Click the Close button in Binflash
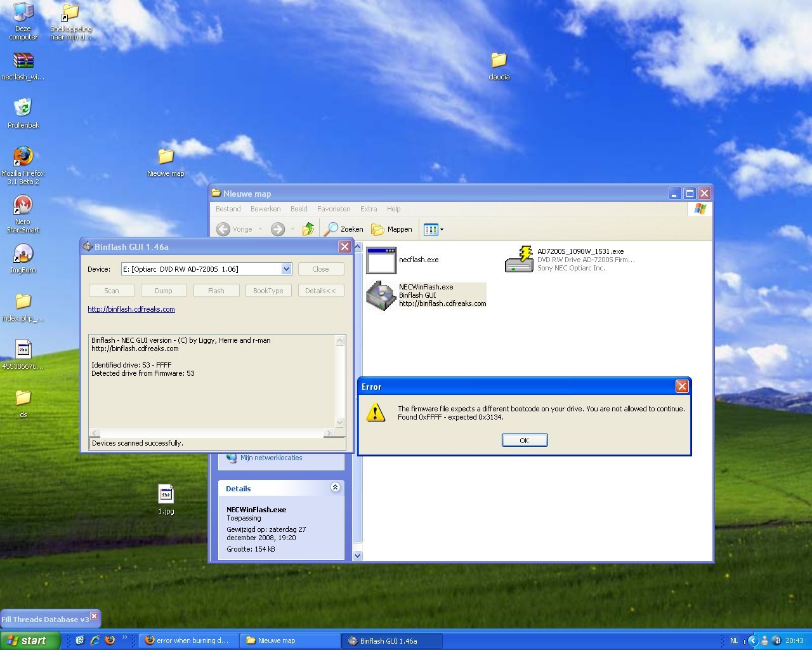This screenshot has width=812, height=650. tap(320, 269)
